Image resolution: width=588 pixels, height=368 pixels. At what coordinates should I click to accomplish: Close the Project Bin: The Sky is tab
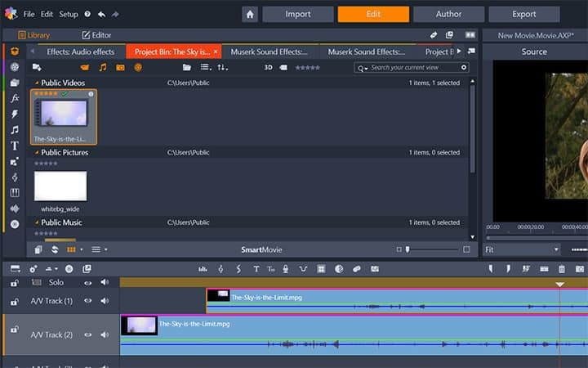[x=216, y=52]
